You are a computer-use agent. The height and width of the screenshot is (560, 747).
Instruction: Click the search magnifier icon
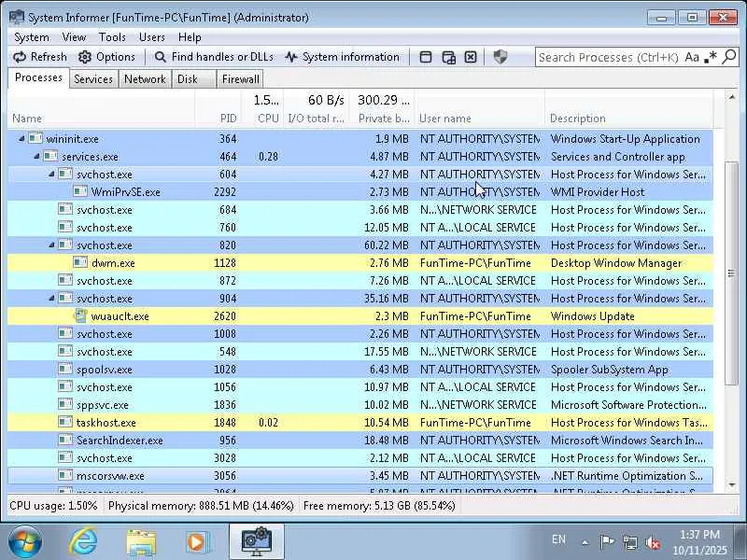pos(729,57)
